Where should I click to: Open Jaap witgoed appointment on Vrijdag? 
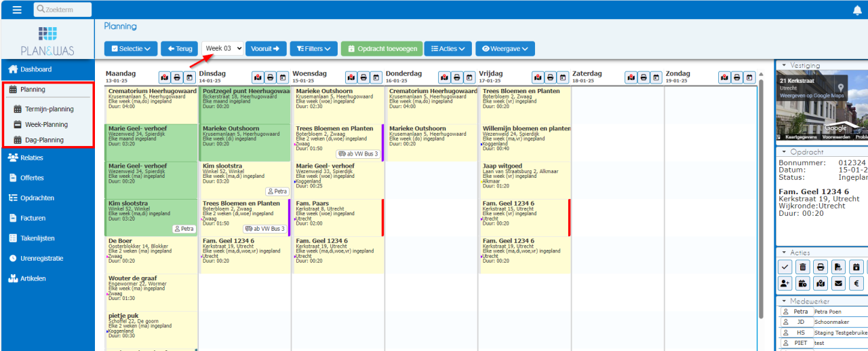(526, 180)
